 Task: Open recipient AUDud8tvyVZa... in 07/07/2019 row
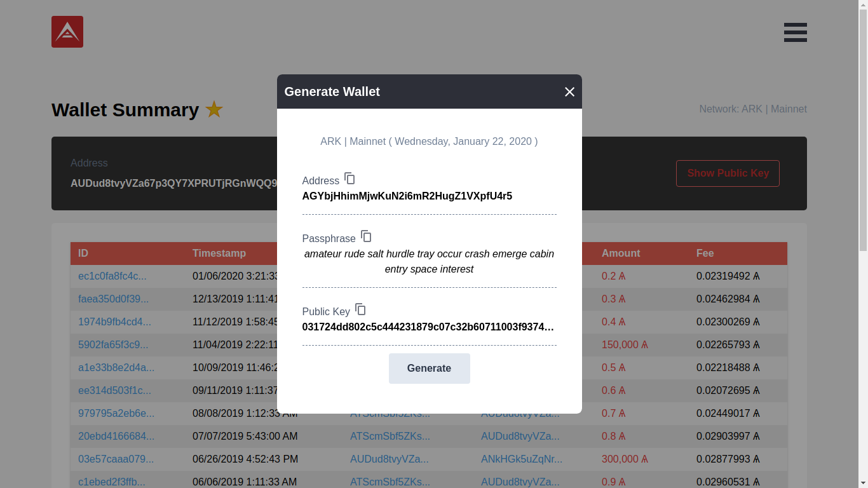(x=520, y=437)
